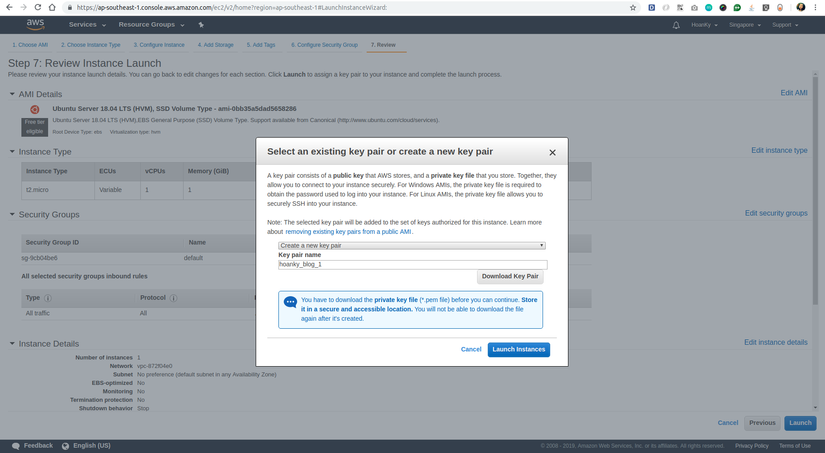This screenshot has height=453, width=825.
Task: Go to step 6 Configure Security Group tab
Action: pyautogui.click(x=325, y=45)
